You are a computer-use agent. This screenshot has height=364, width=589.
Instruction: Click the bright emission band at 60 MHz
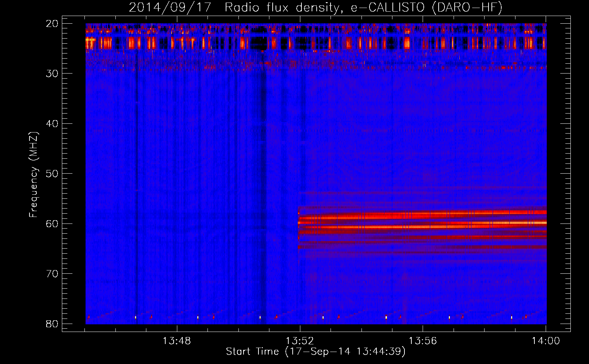point(422,222)
